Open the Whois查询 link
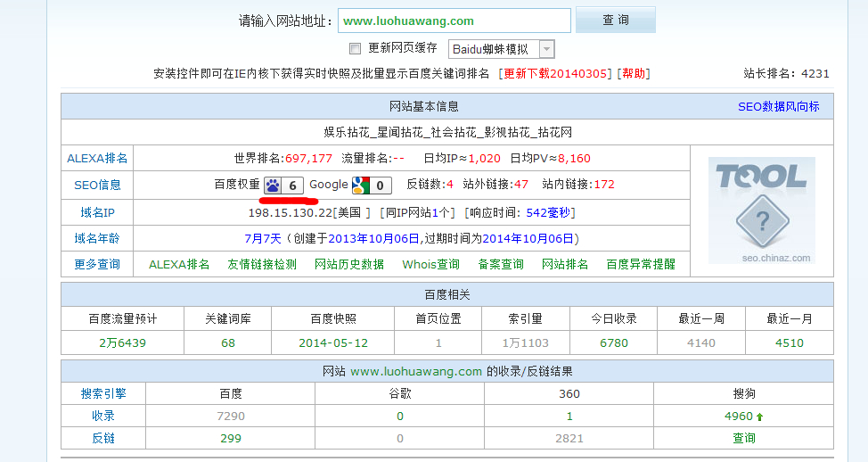 click(x=430, y=264)
